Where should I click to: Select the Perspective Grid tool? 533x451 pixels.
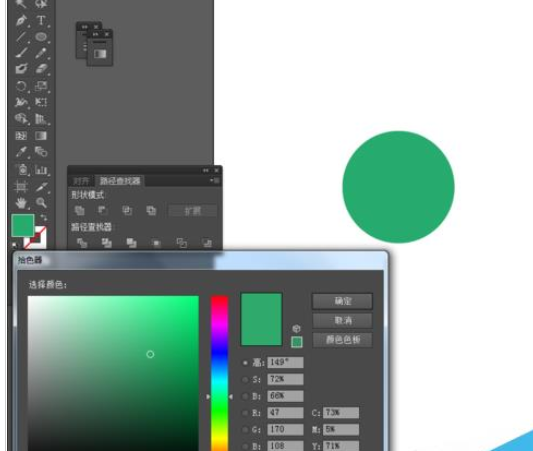click(x=41, y=119)
